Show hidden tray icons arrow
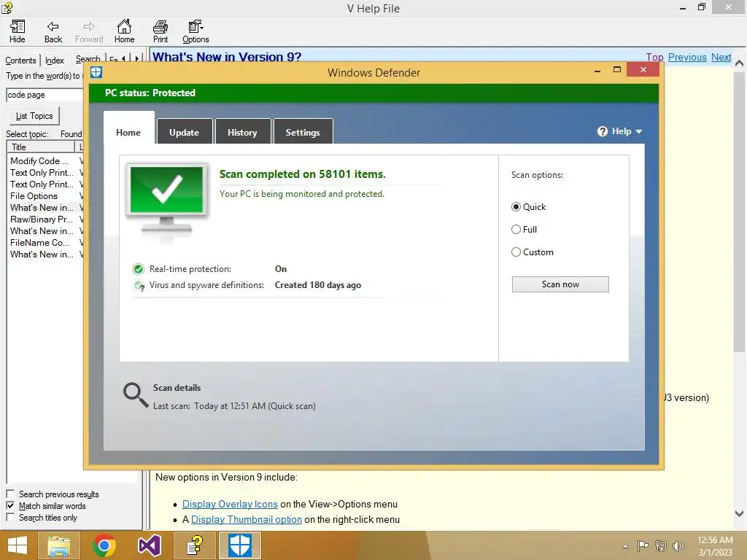The height and width of the screenshot is (560, 747). point(625,546)
